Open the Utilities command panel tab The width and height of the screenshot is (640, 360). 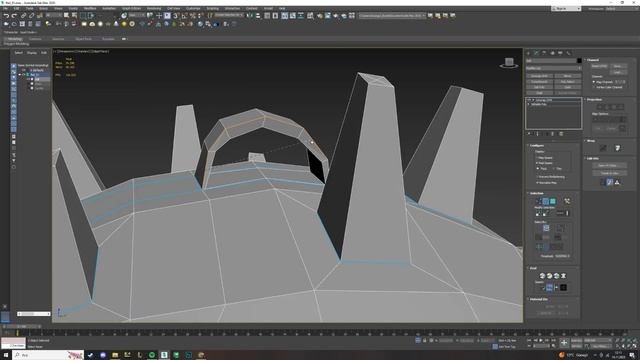tap(568, 53)
